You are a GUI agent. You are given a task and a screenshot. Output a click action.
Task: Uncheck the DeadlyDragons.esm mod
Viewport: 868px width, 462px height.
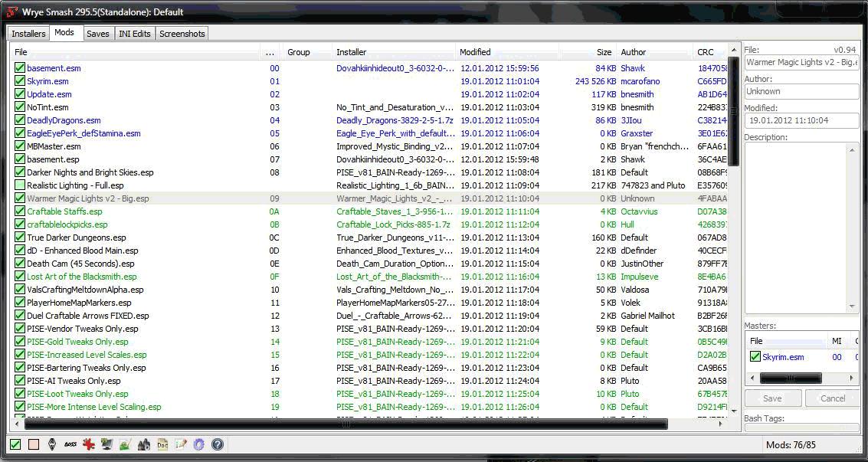click(20, 120)
